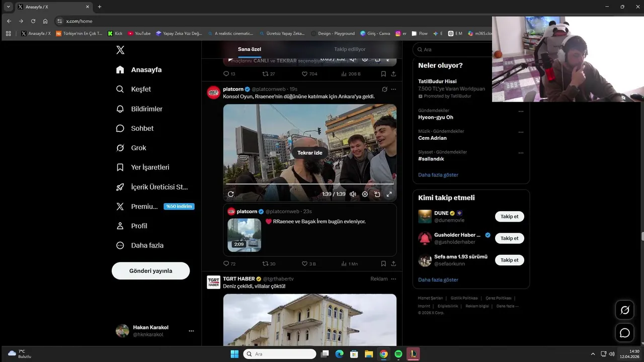Repost the post with 27 reposts
This screenshot has width=644, height=362.
269,74
